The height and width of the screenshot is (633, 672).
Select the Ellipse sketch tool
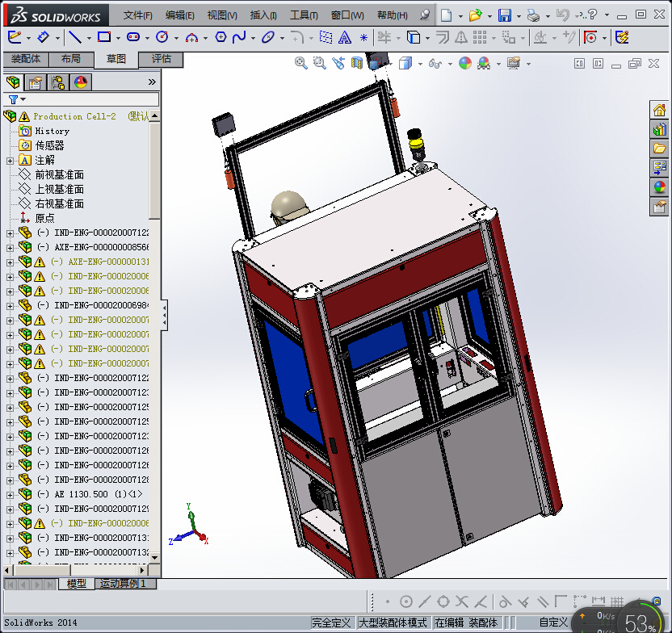268,37
